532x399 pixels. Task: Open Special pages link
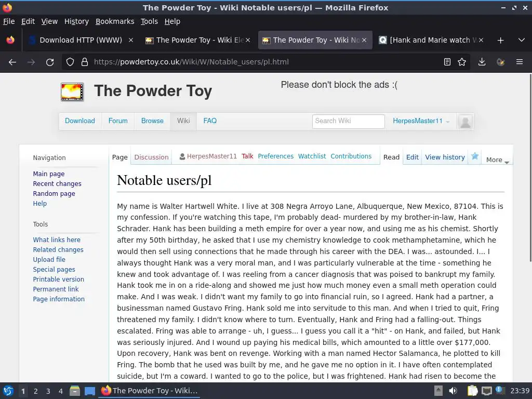tap(54, 270)
